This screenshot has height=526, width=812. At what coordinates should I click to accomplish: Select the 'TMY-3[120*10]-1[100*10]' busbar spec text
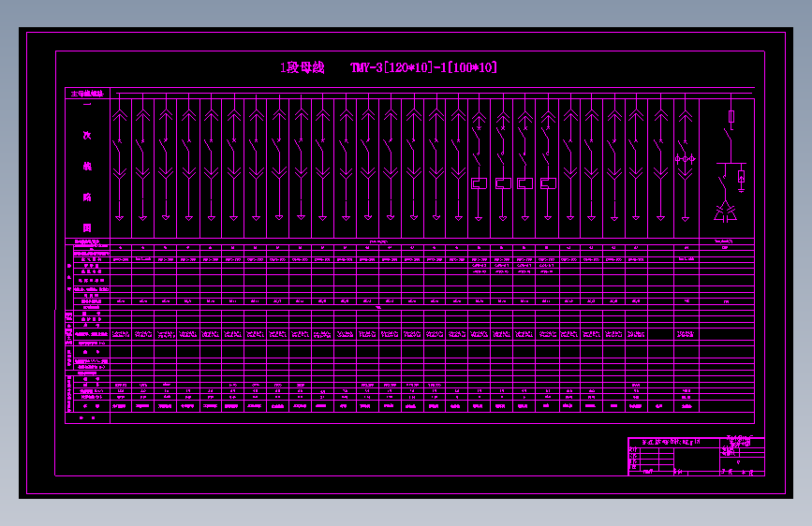coord(423,67)
